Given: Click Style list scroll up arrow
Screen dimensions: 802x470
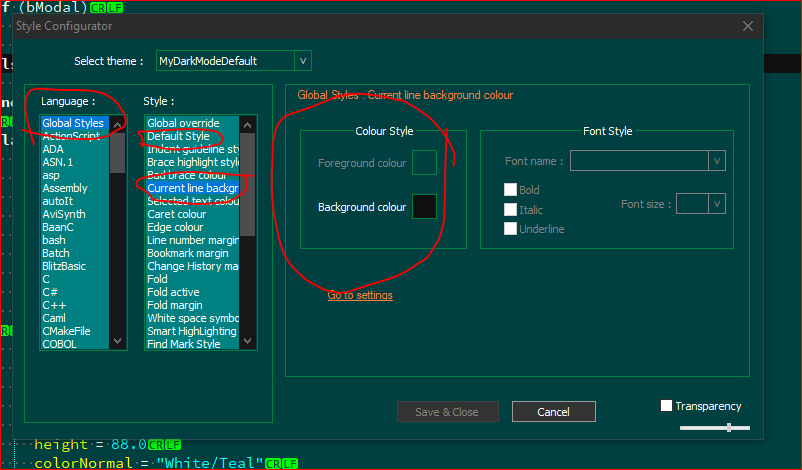Looking at the screenshot, I should click(x=248, y=124).
